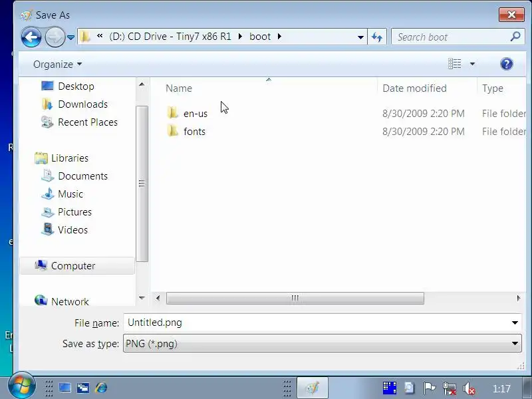Click the magnifier search icon
Screen dimensions: 532x399
tap(515, 37)
